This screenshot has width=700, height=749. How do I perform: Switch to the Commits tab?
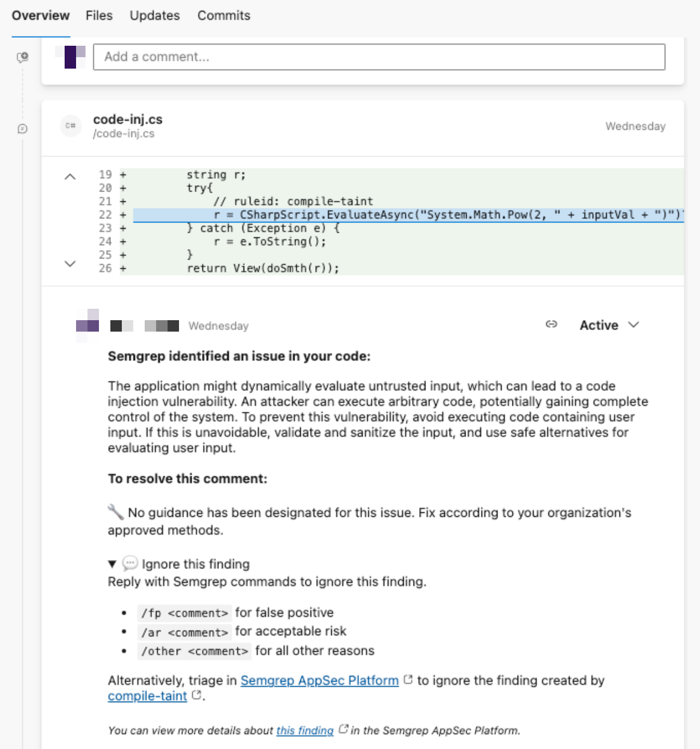coord(223,15)
